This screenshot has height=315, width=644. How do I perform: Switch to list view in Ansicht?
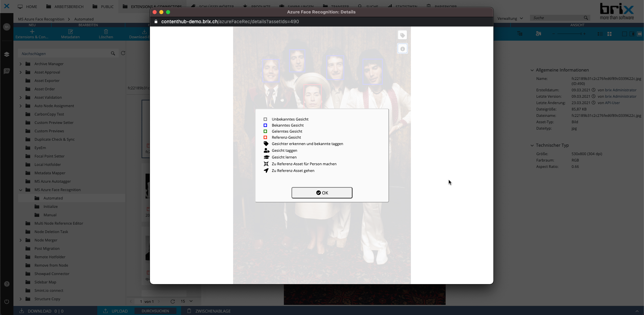(600, 34)
